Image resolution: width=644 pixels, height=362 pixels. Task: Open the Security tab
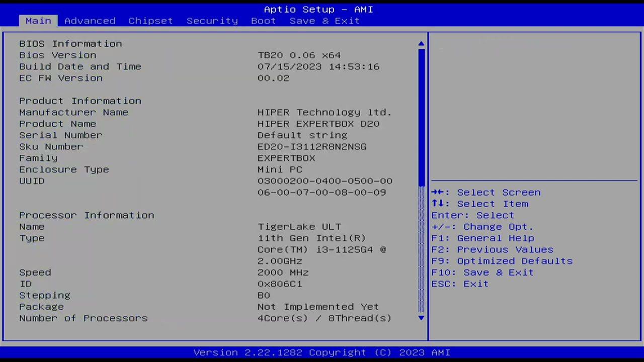(x=212, y=21)
